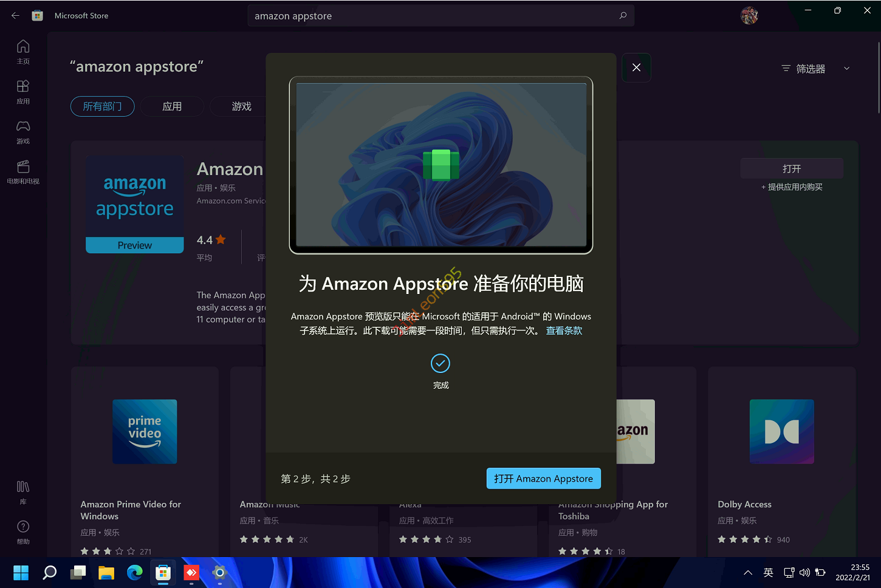Click the amazon appstore search field

click(431, 16)
